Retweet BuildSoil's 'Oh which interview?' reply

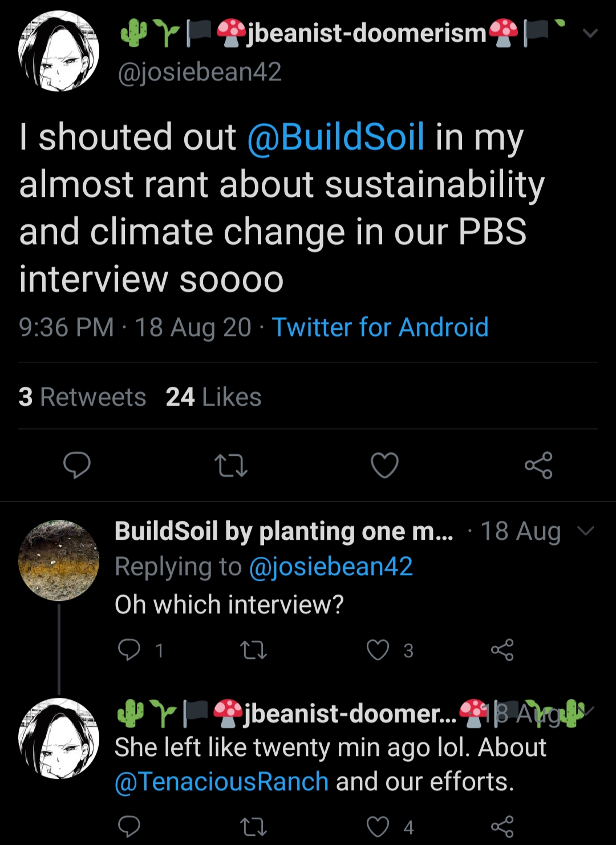(x=253, y=650)
